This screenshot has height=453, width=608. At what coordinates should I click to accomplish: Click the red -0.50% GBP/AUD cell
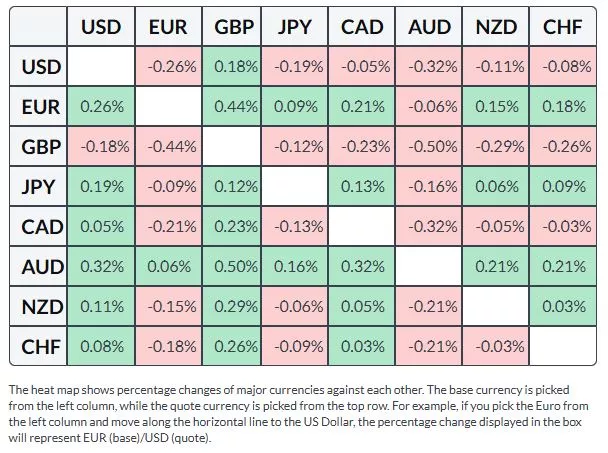431,146
